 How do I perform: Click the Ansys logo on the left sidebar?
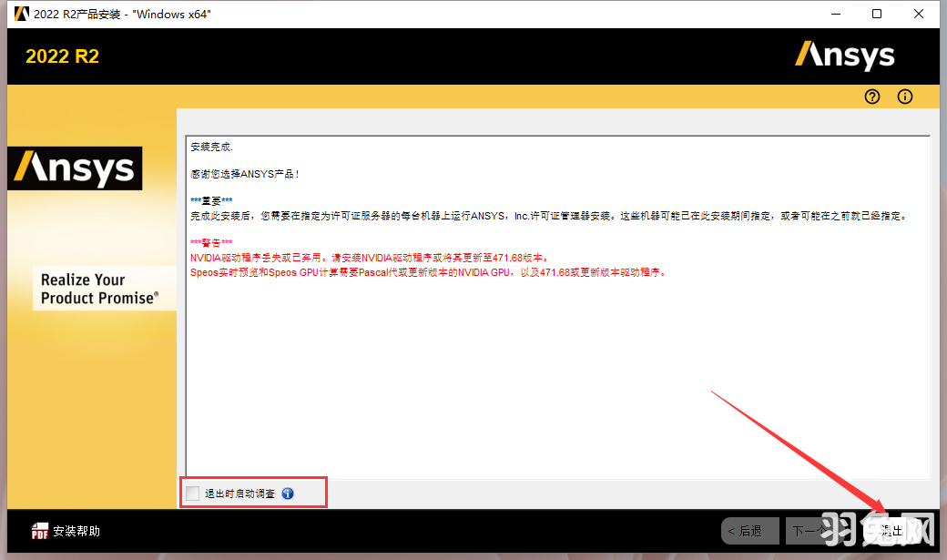coord(75,168)
